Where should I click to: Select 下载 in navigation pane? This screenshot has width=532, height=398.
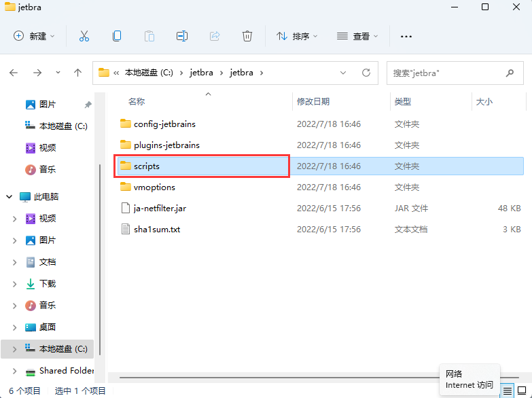tap(40, 284)
